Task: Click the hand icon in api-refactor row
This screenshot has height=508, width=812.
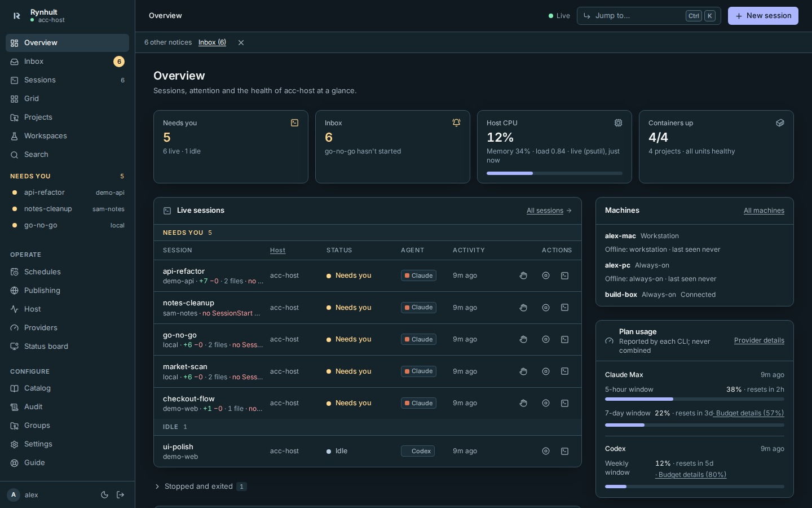Action: [x=523, y=275]
